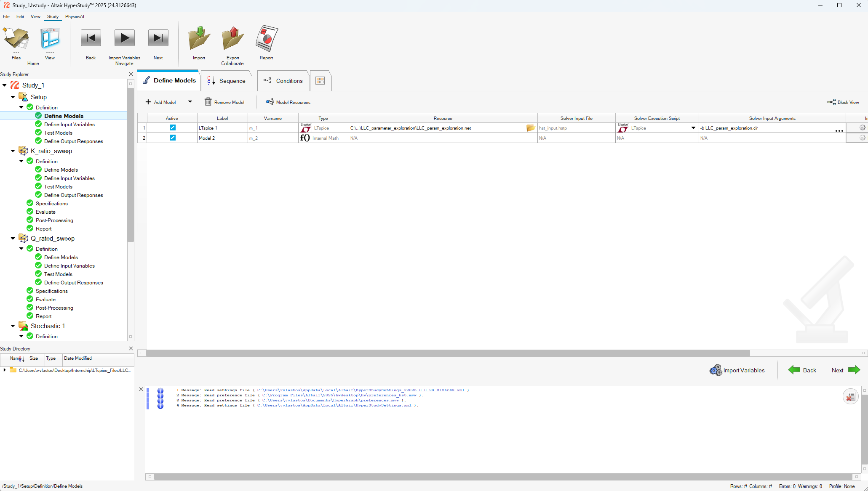
Task: Click the Export folder icon
Action: [232, 39]
